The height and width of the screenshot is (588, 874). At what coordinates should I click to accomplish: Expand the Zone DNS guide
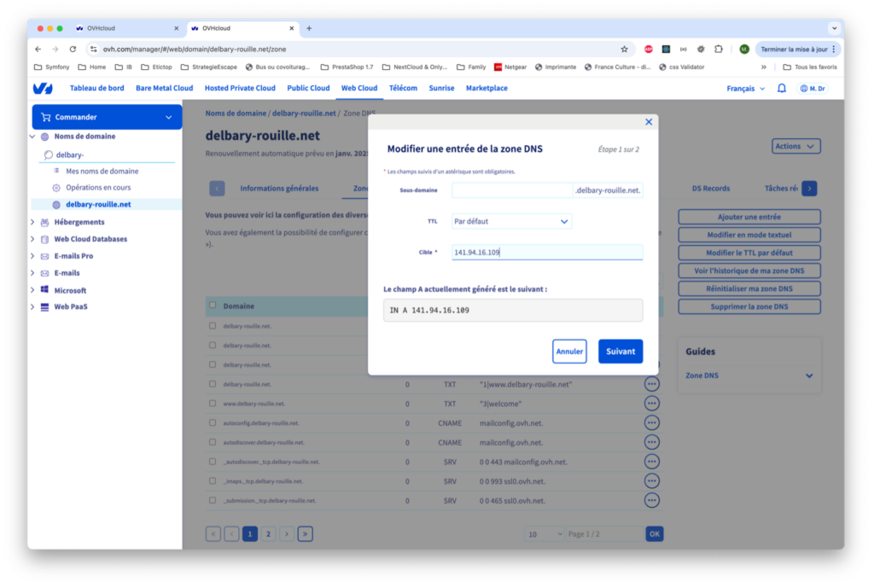(x=749, y=376)
